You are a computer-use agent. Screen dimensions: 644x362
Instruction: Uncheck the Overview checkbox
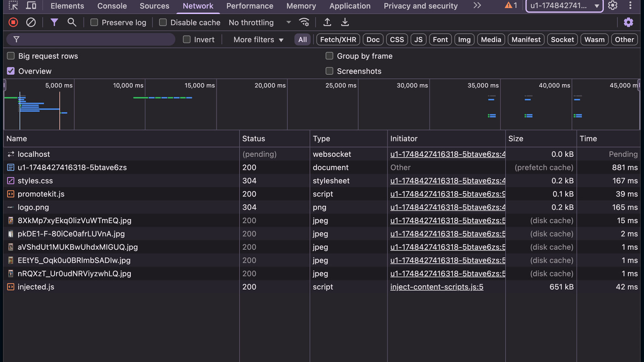(x=11, y=71)
